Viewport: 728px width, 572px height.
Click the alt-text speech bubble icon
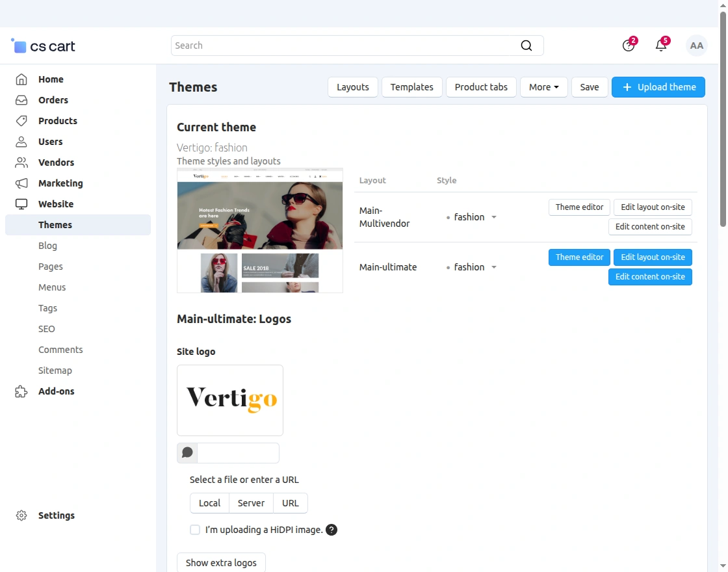coord(187,452)
